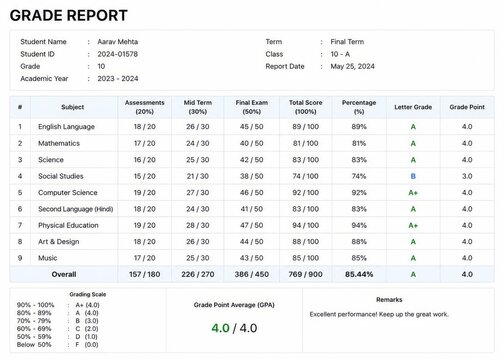
Task: Click Art & Design total 88 / 100
Action: (306, 242)
